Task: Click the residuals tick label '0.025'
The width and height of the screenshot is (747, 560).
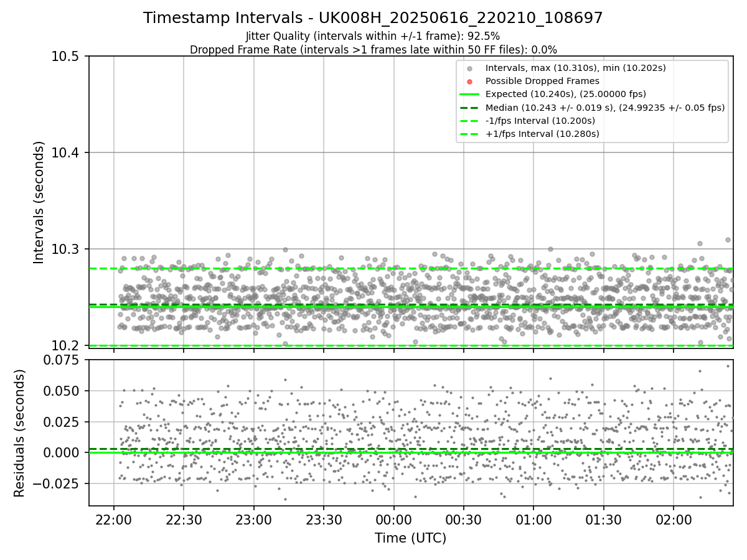Action: coord(62,422)
